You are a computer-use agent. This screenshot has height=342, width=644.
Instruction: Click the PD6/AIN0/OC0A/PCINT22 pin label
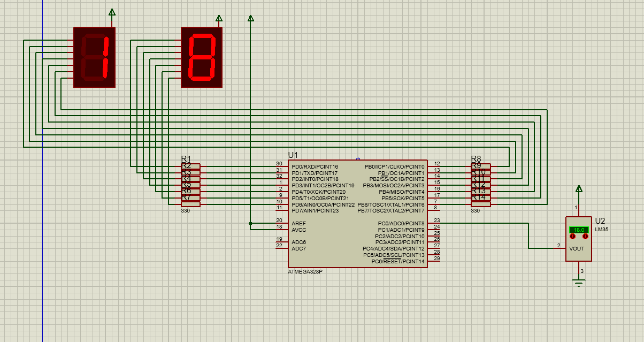pos(323,204)
